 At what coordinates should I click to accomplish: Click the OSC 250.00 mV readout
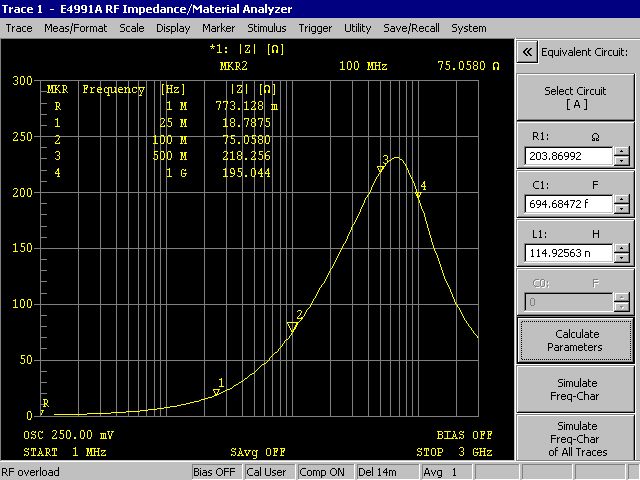click(69, 435)
